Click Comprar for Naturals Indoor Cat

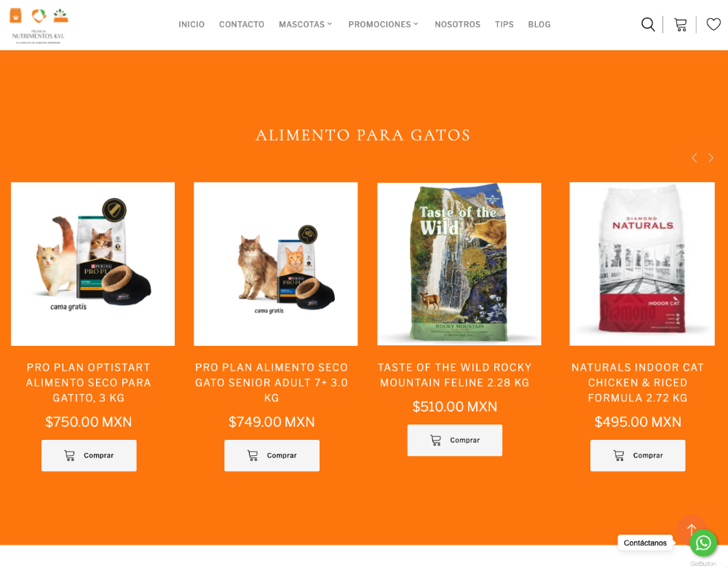tap(638, 456)
